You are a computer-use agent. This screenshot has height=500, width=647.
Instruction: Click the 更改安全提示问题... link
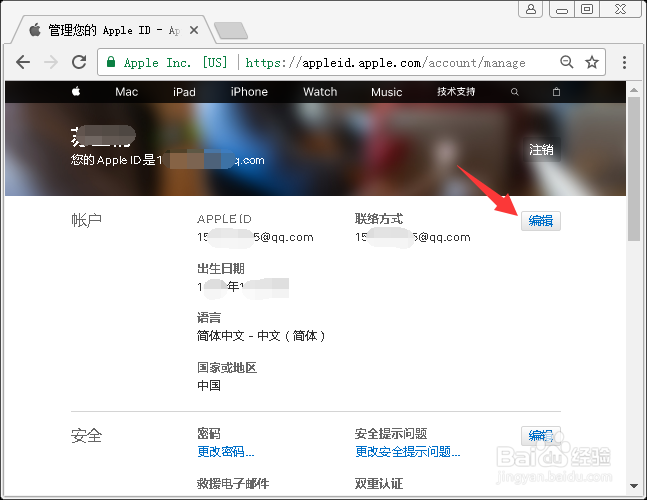(408, 452)
